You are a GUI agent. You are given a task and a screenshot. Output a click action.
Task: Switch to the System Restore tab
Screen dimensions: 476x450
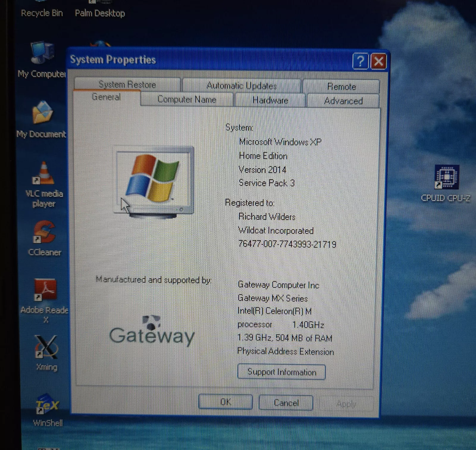(127, 85)
